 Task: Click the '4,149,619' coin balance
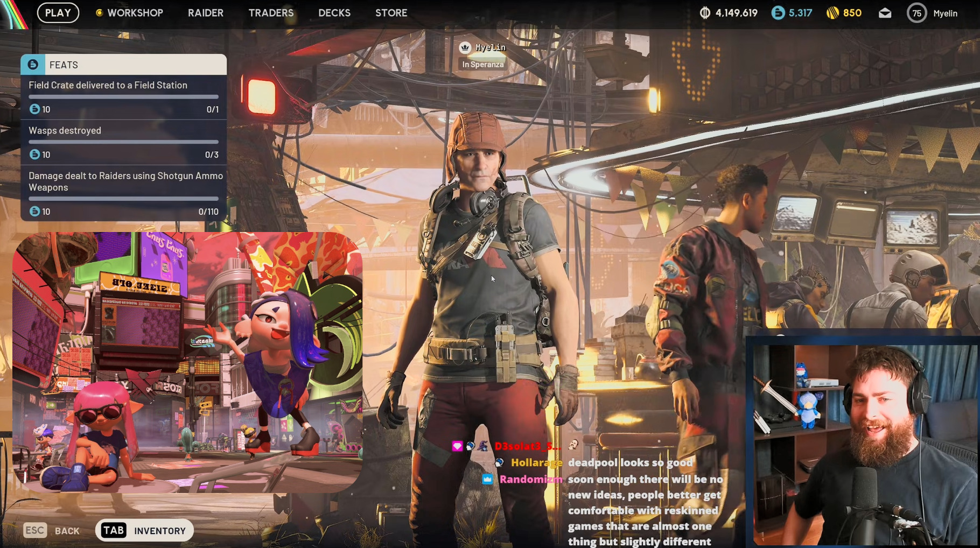tap(736, 13)
